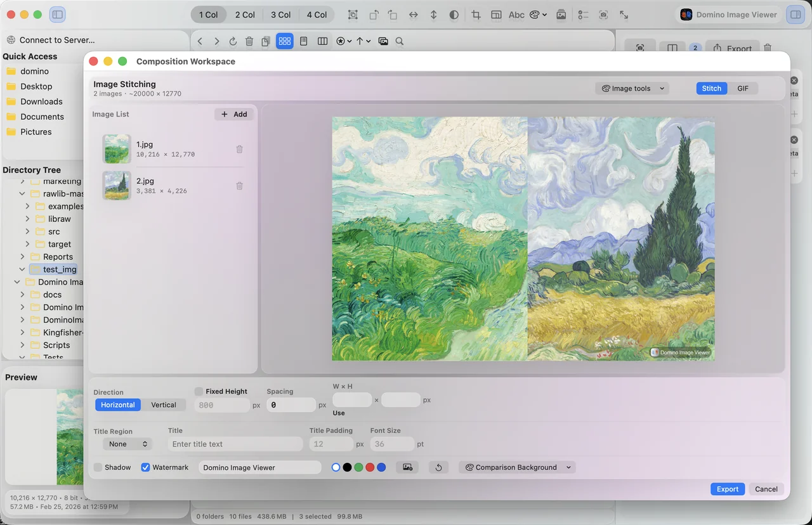Open the star rating filter dropdown
The image size is (812, 525).
pos(344,41)
